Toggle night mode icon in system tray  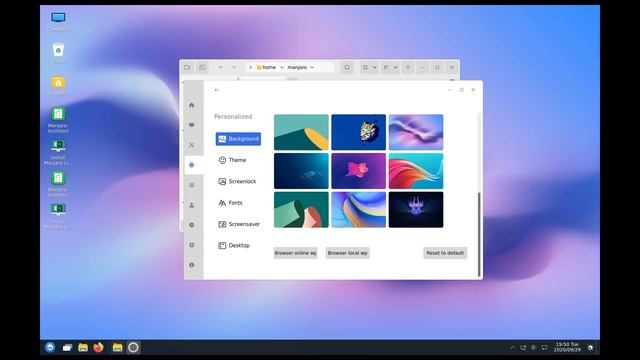[x=590, y=348]
